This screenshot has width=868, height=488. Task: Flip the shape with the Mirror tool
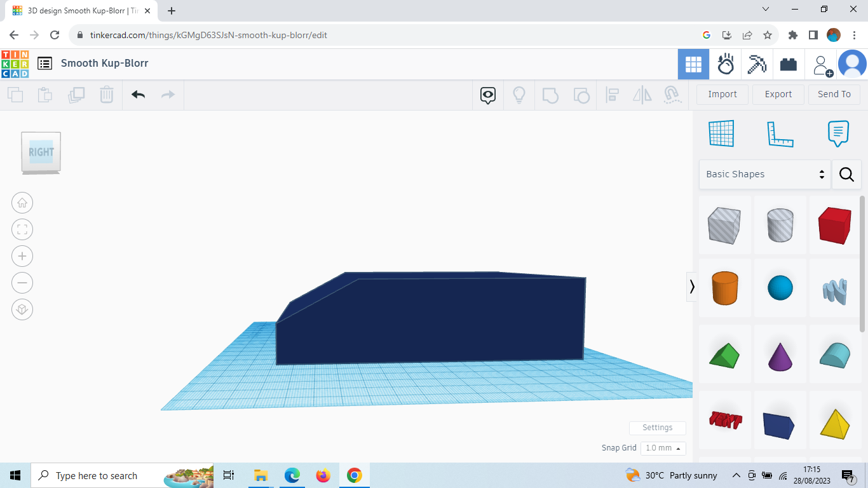642,94
